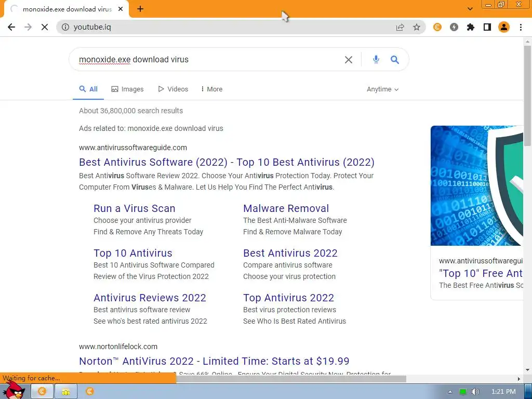Switch to the Images tab
The width and height of the screenshot is (532, 399).
pyautogui.click(x=128, y=89)
